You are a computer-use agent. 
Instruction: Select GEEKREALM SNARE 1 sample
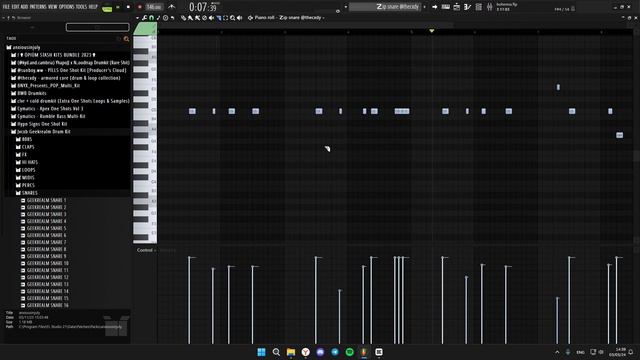(x=43, y=200)
